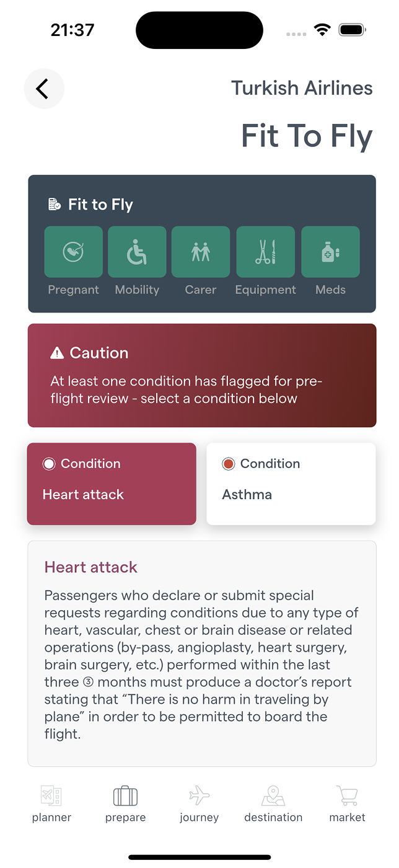Screen dimensions: 399x868
Task: Click the Turkish Airlines header text
Action: 302,88
